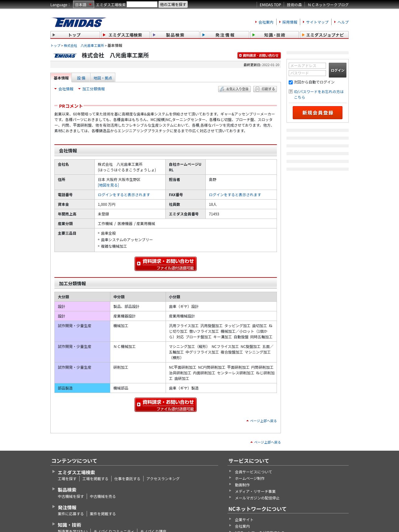Focus the メールアドレス input field
Screen dimensions: 399x532
[307, 65]
